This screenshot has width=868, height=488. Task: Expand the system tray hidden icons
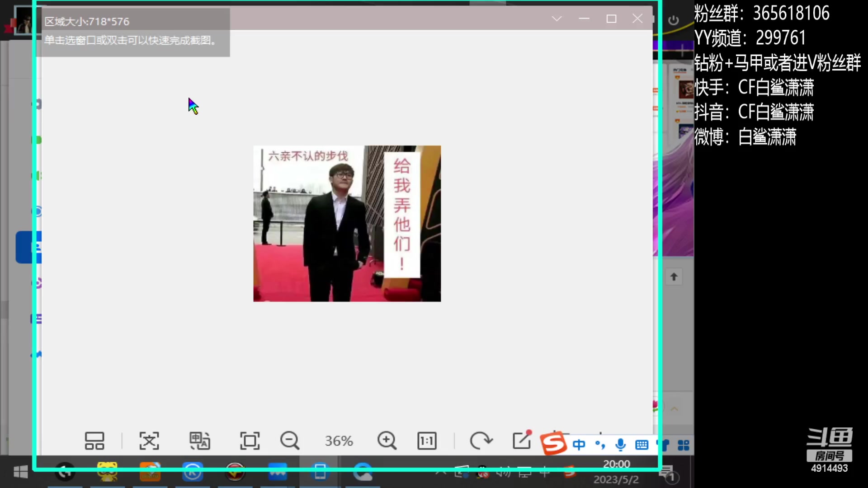click(441, 473)
